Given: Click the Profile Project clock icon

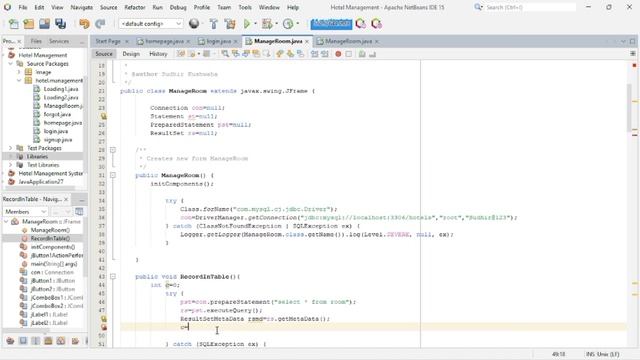Looking at the screenshot, I should click(288, 24).
